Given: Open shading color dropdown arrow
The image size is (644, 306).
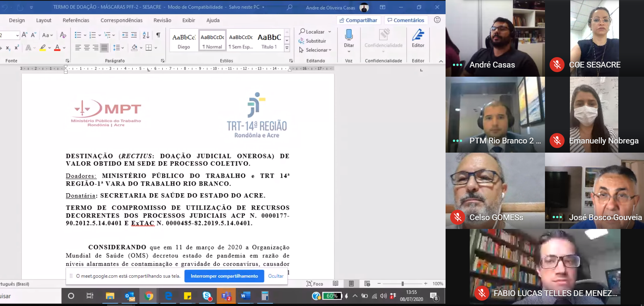Looking at the screenshot, I should coord(141,48).
